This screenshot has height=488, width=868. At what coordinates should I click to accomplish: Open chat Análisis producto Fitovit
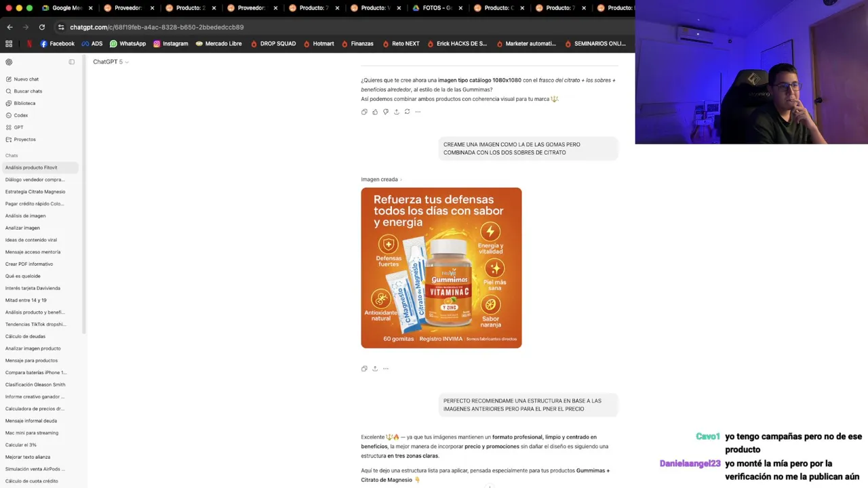(40, 167)
